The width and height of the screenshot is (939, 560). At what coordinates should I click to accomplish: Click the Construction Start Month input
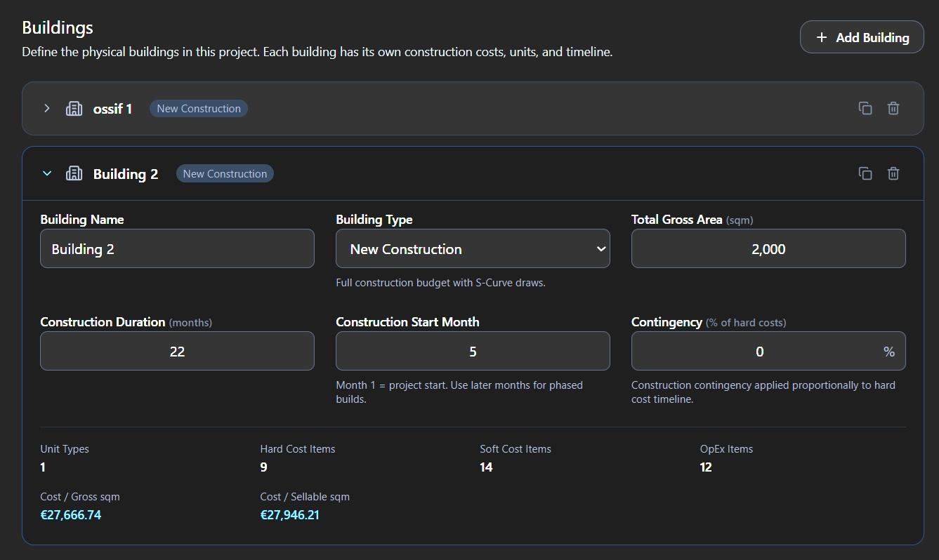(473, 351)
